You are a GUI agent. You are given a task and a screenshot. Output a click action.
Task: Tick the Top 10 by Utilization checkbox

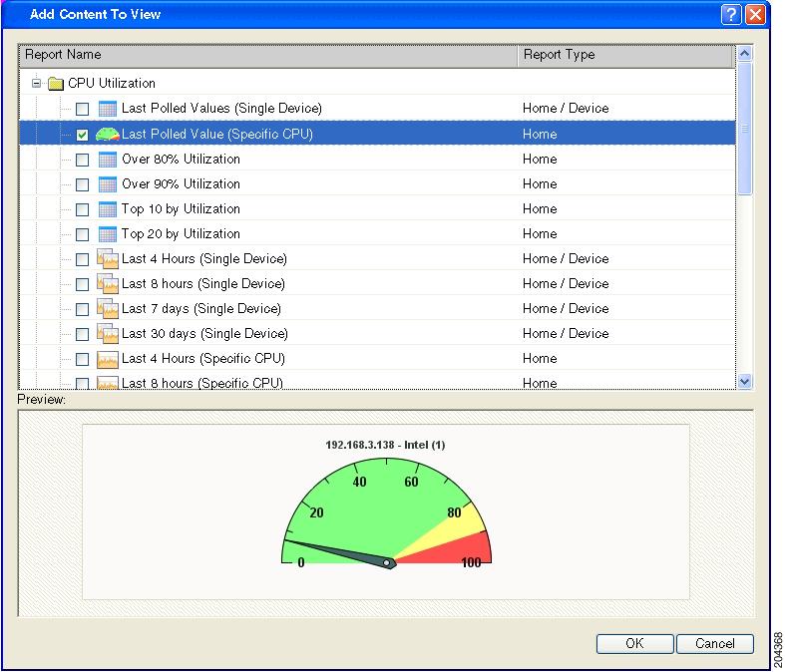pos(82,209)
